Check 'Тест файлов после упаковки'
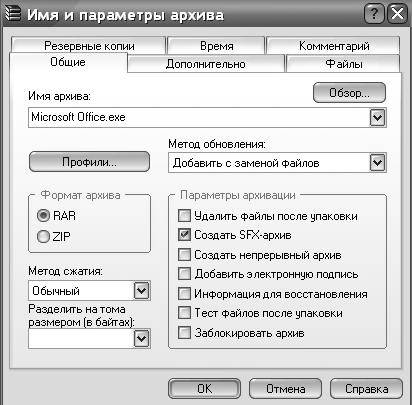 pyautogui.click(x=184, y=313)
